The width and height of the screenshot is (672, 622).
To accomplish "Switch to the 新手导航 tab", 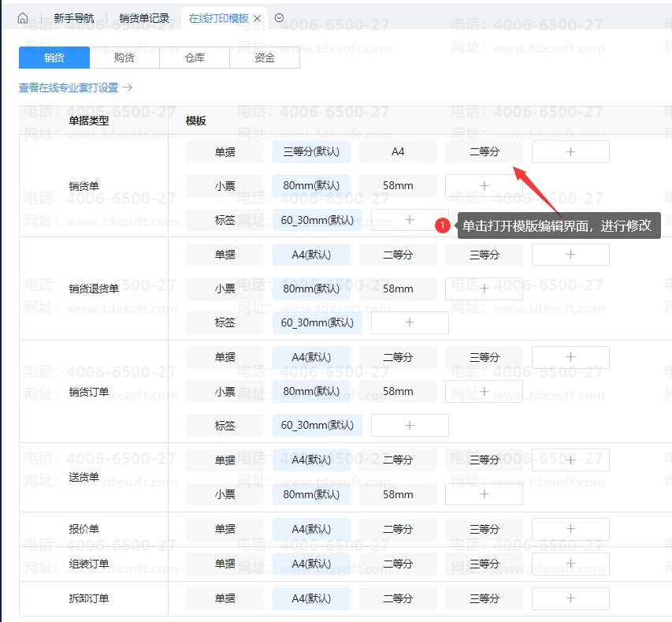I will (x=73, y=18).
